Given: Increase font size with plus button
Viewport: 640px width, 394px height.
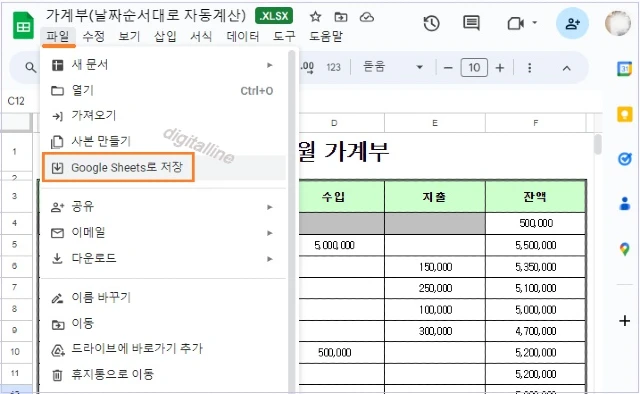Looking at the screenshot, I should (500, 68).
